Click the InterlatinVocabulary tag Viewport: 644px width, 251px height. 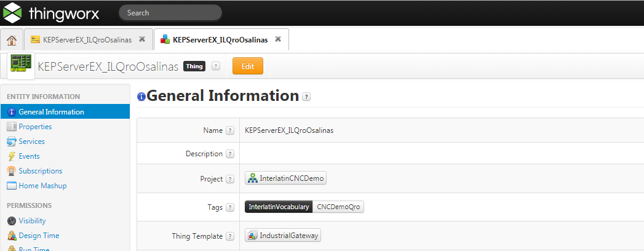279,207
